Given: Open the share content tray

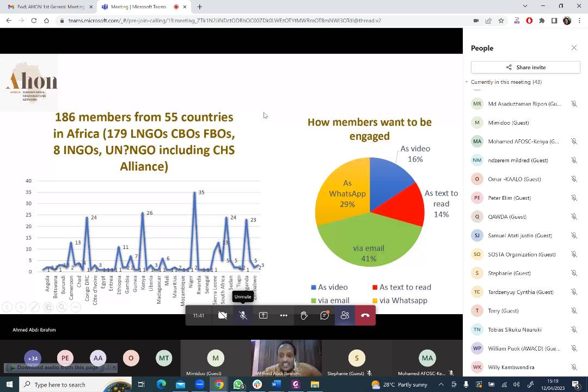Looking at the screenshot, I should pyautogui.click(x=263, y=315).
